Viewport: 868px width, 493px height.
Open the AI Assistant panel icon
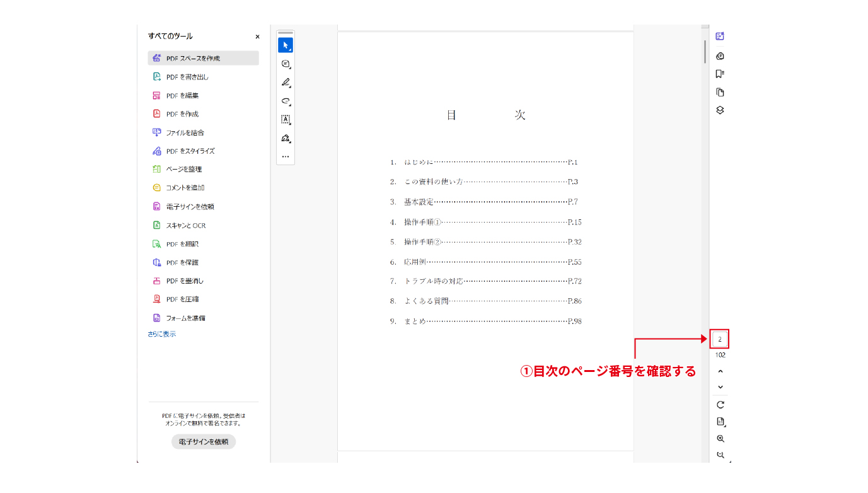[x=719, y=36]
